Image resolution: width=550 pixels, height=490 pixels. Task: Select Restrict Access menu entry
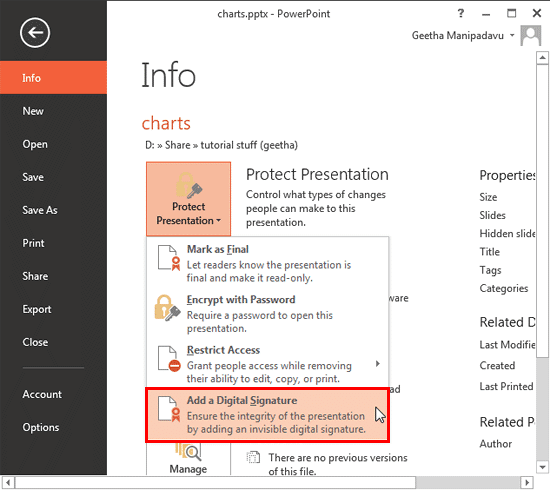tap(267, 364)
